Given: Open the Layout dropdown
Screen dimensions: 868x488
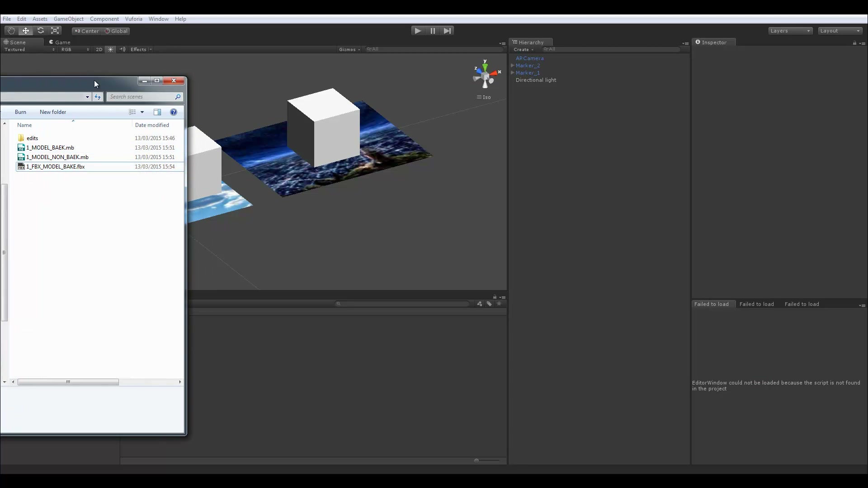Looking at the screenshot, I should point(840,31).
